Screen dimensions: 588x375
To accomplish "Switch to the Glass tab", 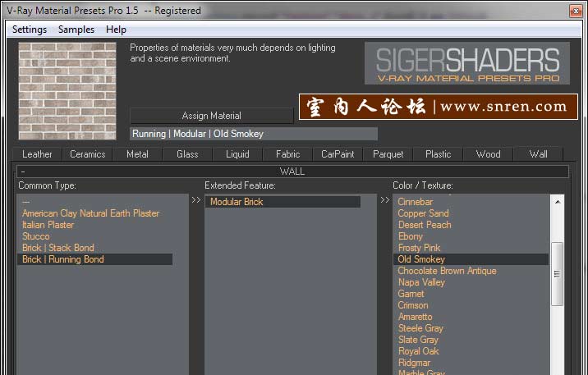I will [187, 154].
